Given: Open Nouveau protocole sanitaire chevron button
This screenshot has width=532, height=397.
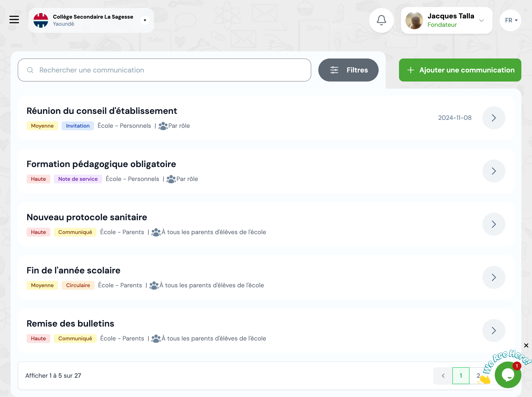Looking at the screenshot, I should coord(493,224).
